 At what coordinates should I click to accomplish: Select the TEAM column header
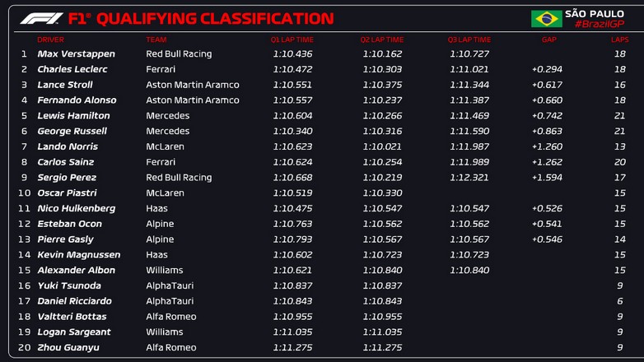coord(156,39)
